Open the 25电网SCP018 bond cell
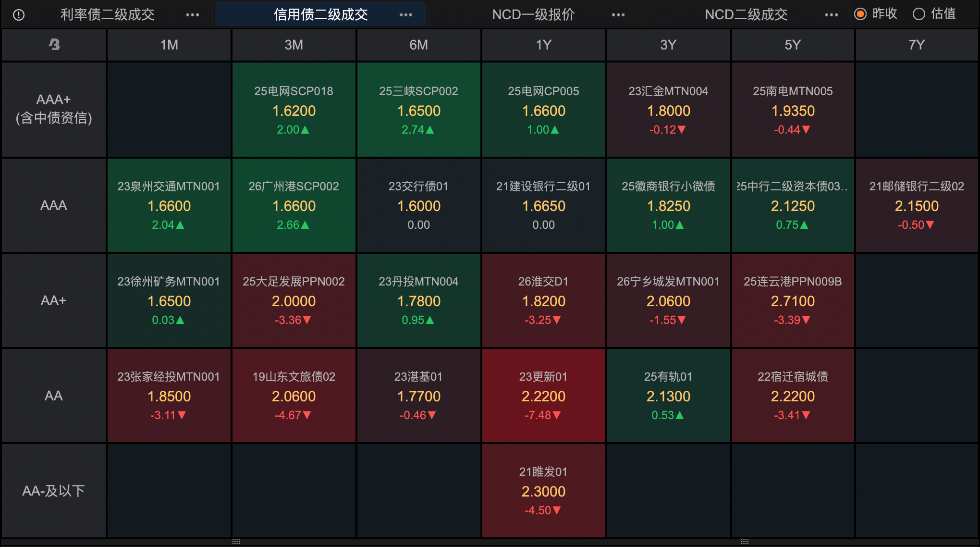Viewport: 980px width, 547px height. click(x=294, y=110)
